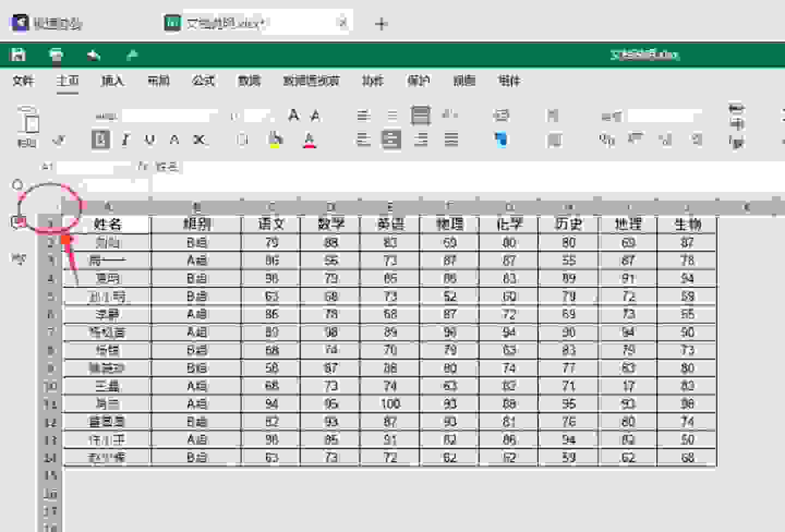Open a new tab with plus button
Screen dimensions: 785x532
382,23
